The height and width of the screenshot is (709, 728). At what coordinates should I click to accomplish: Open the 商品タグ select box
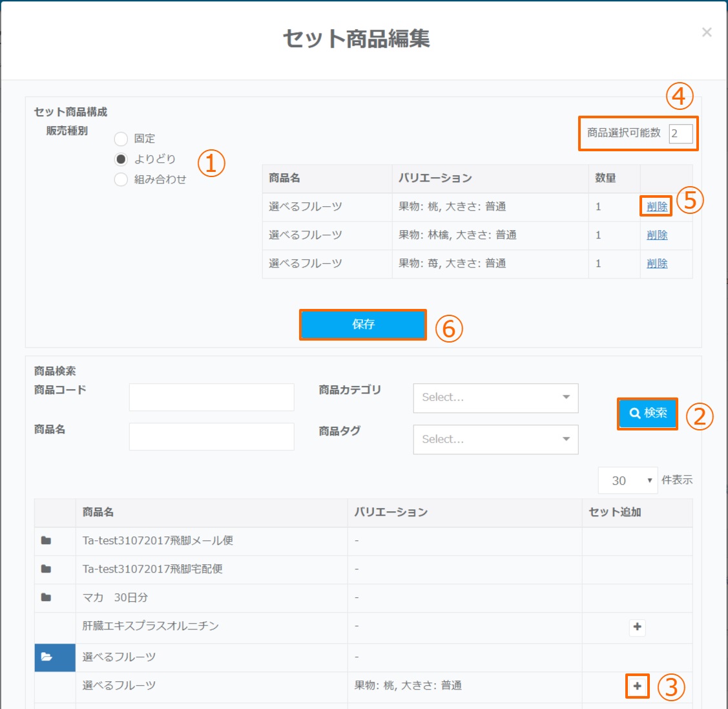[495, 439]
